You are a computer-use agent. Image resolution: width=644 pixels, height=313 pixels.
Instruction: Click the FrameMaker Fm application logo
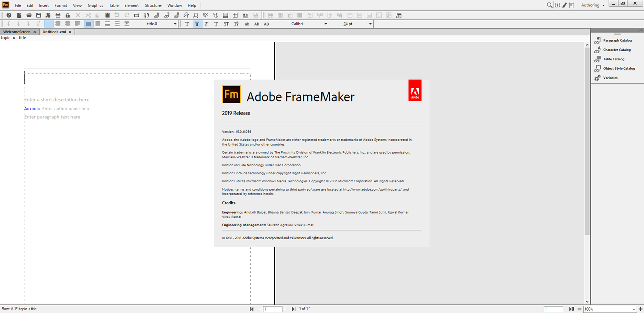pos(5,5)
